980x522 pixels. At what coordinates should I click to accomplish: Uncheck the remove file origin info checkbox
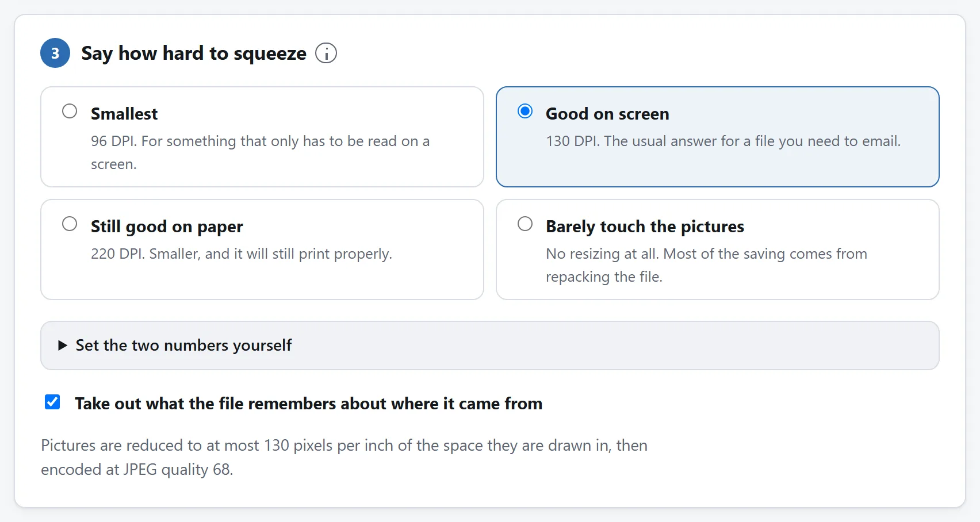pos(52,402)
